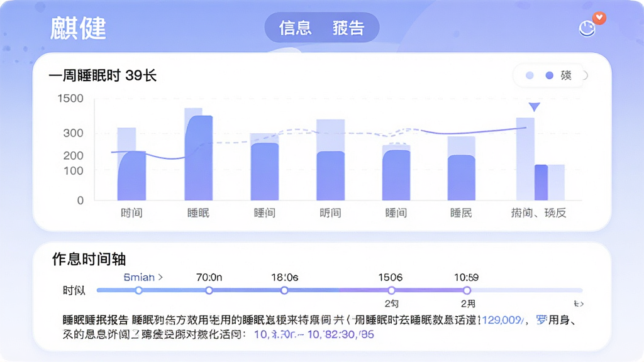This screenshot has width=644, height=362.
Task: Select the tallest dark blue bar
Action: 199,158
